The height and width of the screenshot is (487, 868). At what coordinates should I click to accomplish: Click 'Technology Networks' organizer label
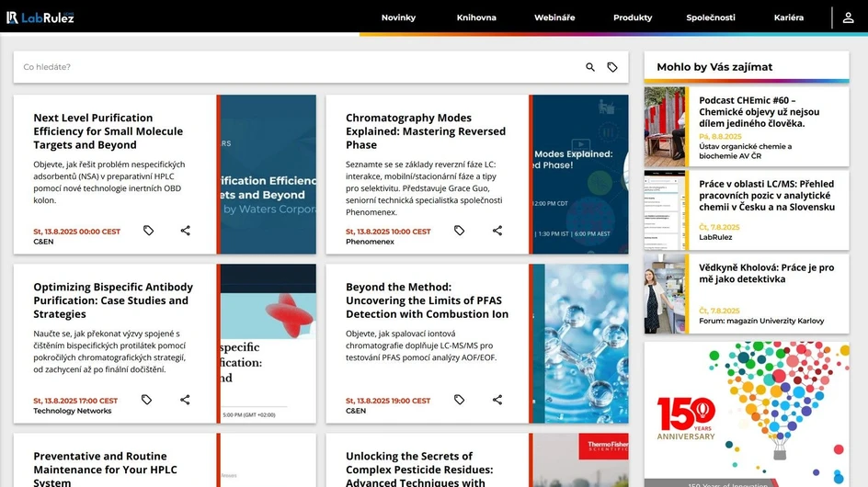coord(72,411)
